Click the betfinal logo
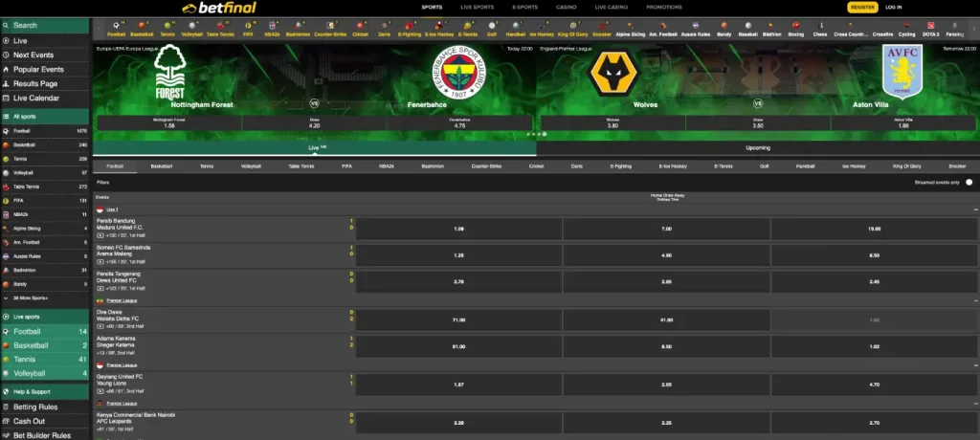The width and height of the screenshot is (980, 440). pos(219,8)
